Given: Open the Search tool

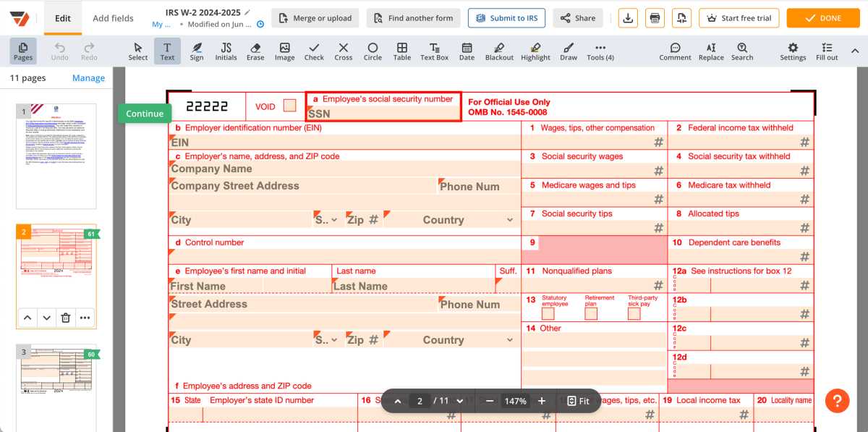Looking at the screenshot, I should tap(742, 51).
